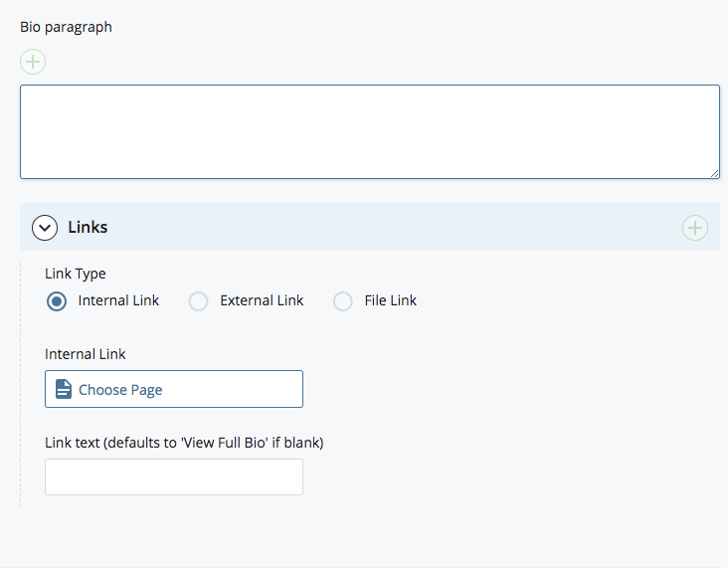Add a new link with Links plus icon

tap(694, 228)
